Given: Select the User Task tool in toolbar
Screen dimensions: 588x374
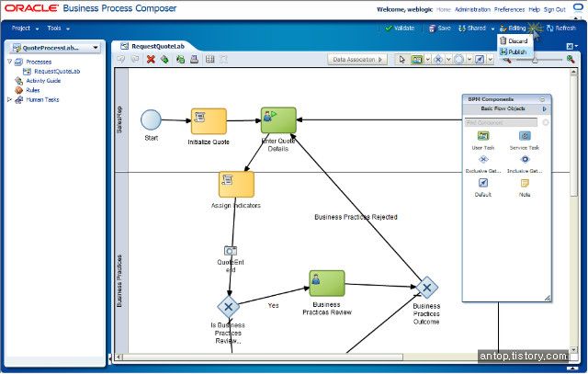Looking at the screenshot, I should point(416,59).
